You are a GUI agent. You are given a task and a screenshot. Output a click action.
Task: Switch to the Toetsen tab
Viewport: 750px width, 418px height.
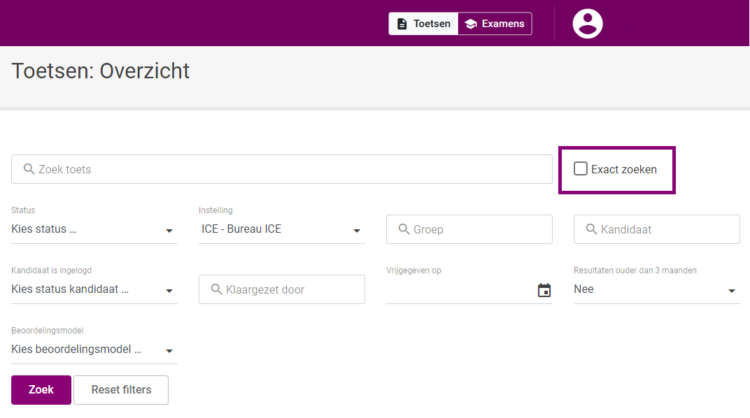[x=423, y=24]
